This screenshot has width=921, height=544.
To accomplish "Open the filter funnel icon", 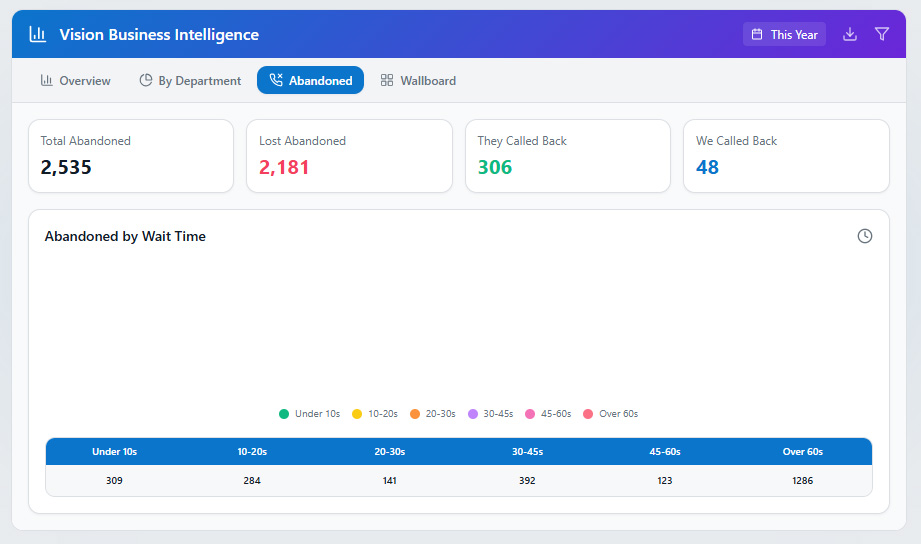I will pyautogui.click(x=882, y=34).
